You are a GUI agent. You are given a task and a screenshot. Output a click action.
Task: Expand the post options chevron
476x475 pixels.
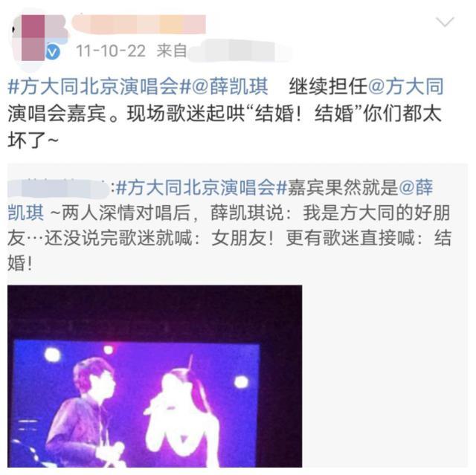[445, 22]
